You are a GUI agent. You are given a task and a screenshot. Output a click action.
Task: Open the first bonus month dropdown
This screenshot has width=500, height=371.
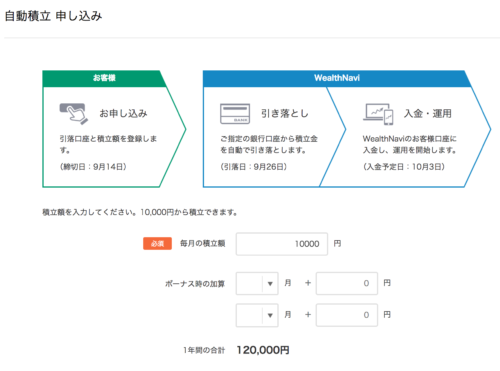click(x=257, y=283)
